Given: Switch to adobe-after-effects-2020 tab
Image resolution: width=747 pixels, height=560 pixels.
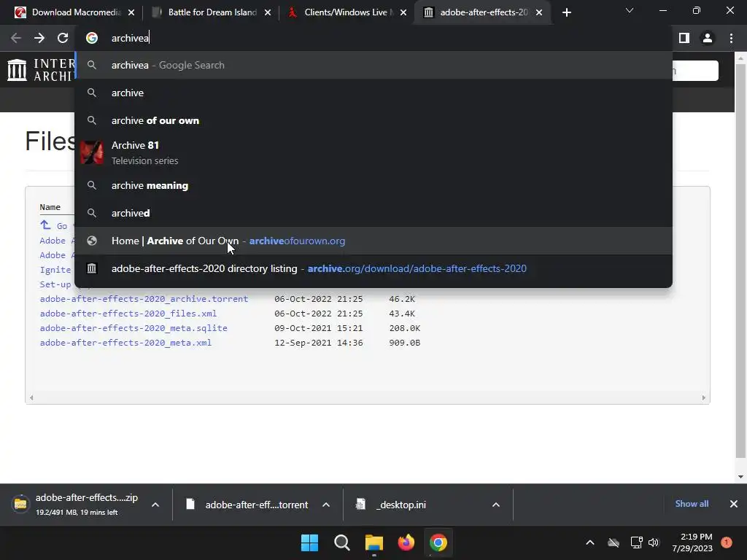Looking at the screenshot, I should (x=482, y=12).
